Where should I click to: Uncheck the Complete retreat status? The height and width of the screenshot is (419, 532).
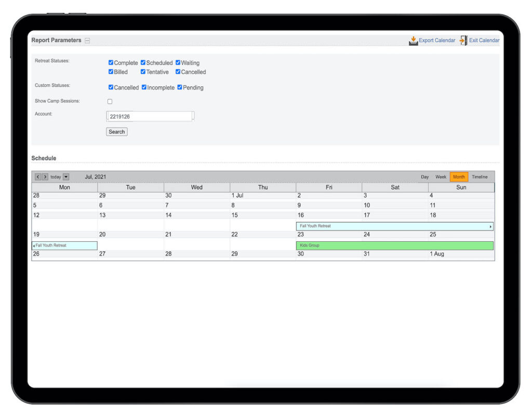[x=111, y=63]
